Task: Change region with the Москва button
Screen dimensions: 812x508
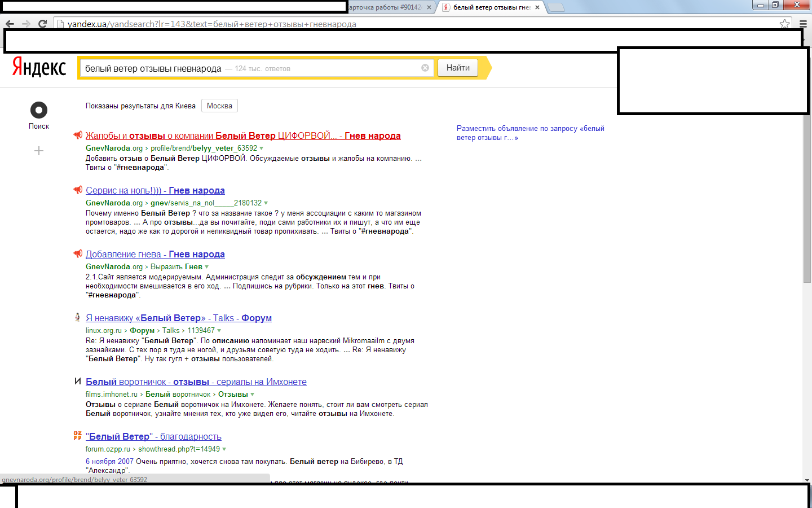Action: coord(219,106)
